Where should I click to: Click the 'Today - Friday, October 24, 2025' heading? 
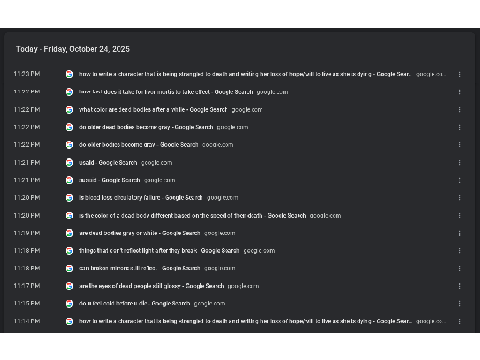[73, 49]
